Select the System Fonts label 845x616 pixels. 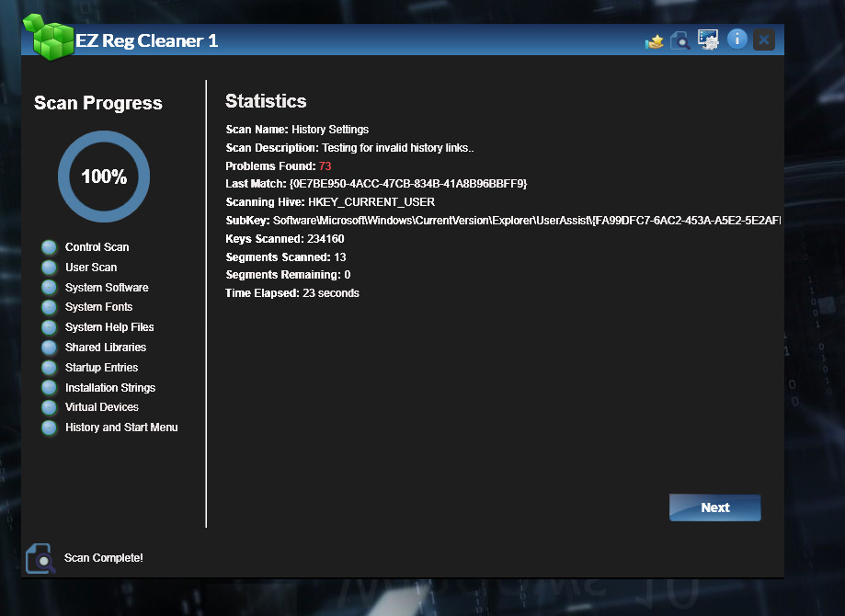tap(98, 307)
